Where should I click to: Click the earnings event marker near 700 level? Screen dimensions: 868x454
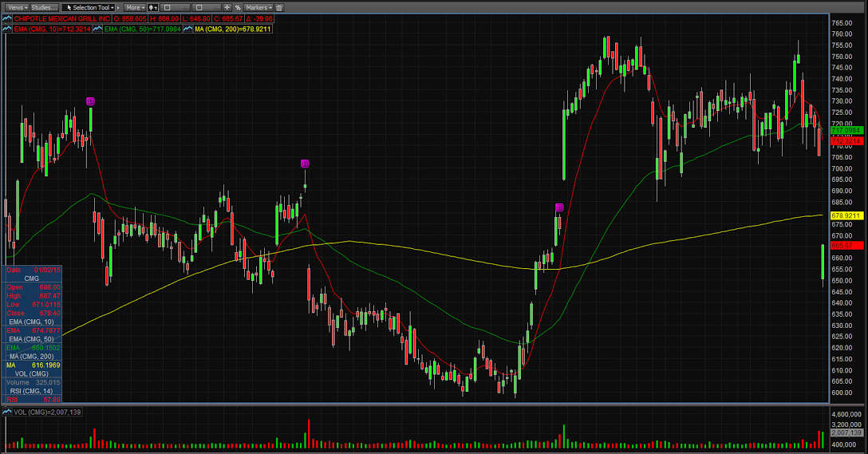tap(305, 164)
